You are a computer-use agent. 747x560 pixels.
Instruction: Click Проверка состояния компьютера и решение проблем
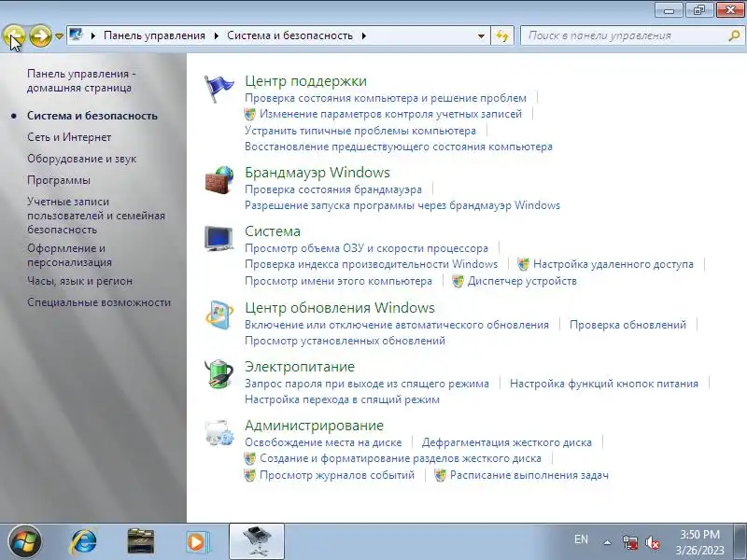coord(386,98)
